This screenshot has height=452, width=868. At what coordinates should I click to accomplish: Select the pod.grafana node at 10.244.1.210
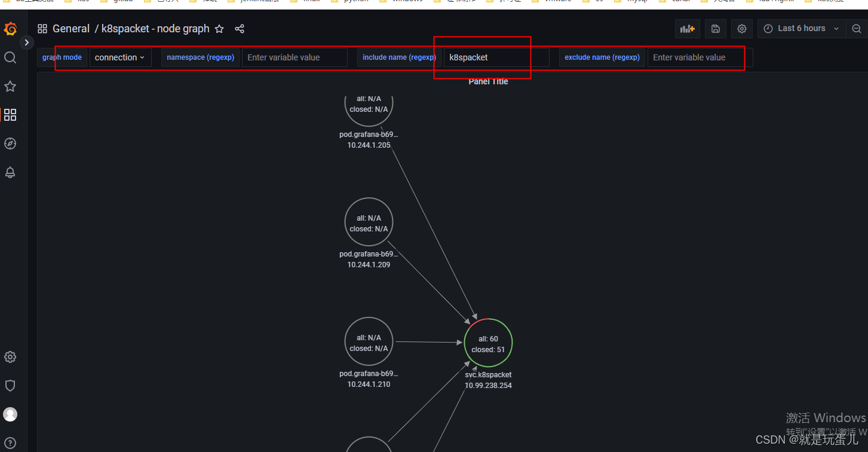point(369,341)
